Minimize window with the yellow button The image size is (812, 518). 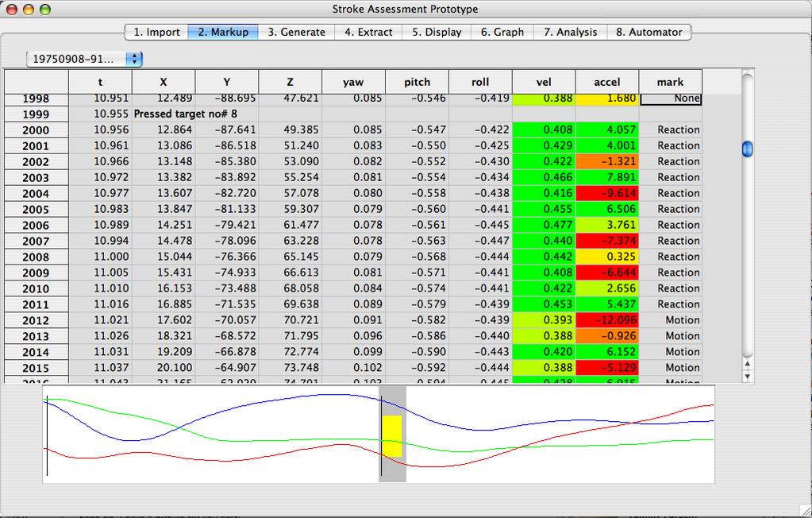[29, 10]
